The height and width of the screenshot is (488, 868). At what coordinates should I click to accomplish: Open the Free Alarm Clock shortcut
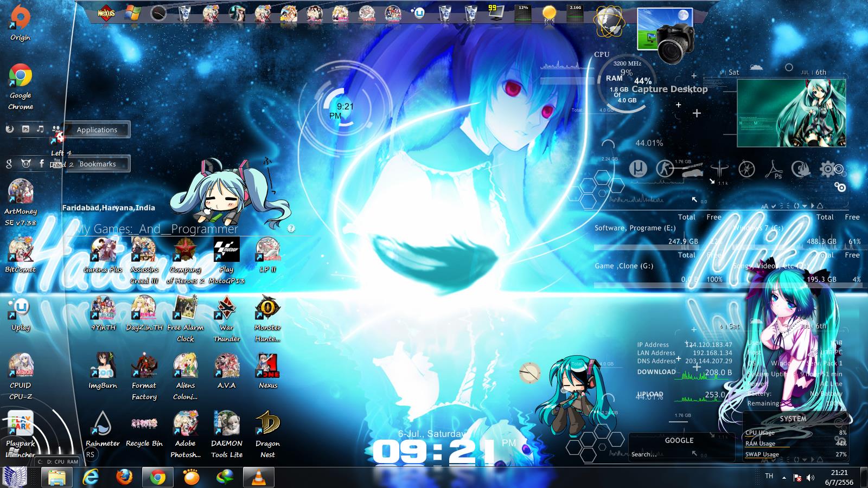pyautogui.click(x=186, y=319)
